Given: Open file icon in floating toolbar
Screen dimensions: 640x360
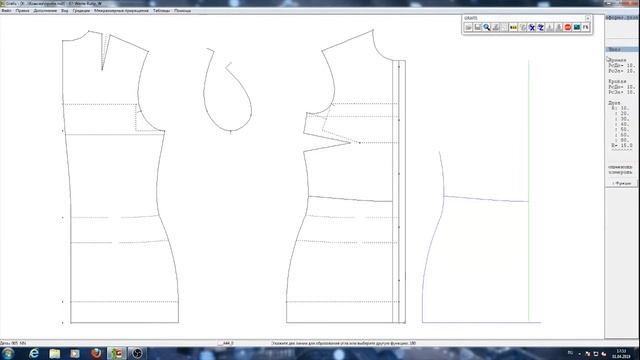Looking at the screenshot, I should (468, 27).
